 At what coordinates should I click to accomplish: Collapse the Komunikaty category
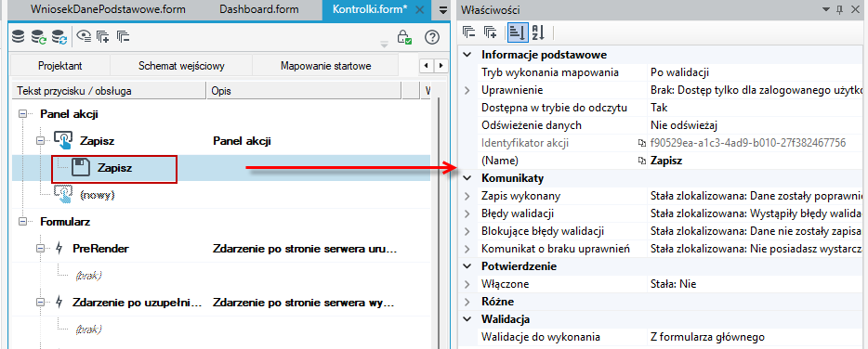467,178
